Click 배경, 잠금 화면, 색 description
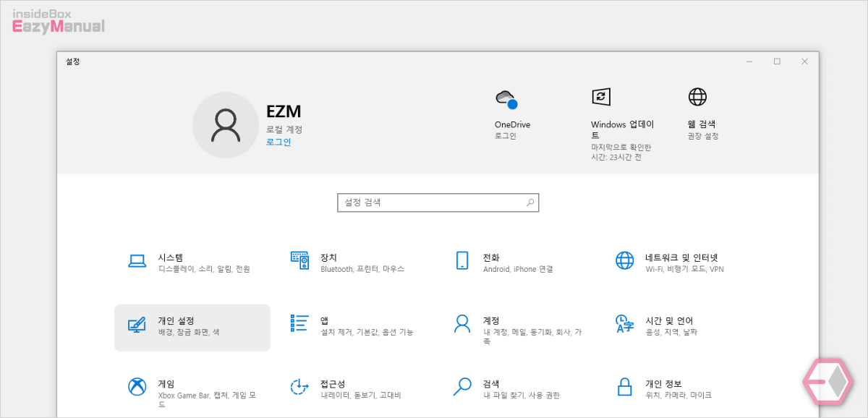Viewport: 868px width, 418px height. coord(189,332)
